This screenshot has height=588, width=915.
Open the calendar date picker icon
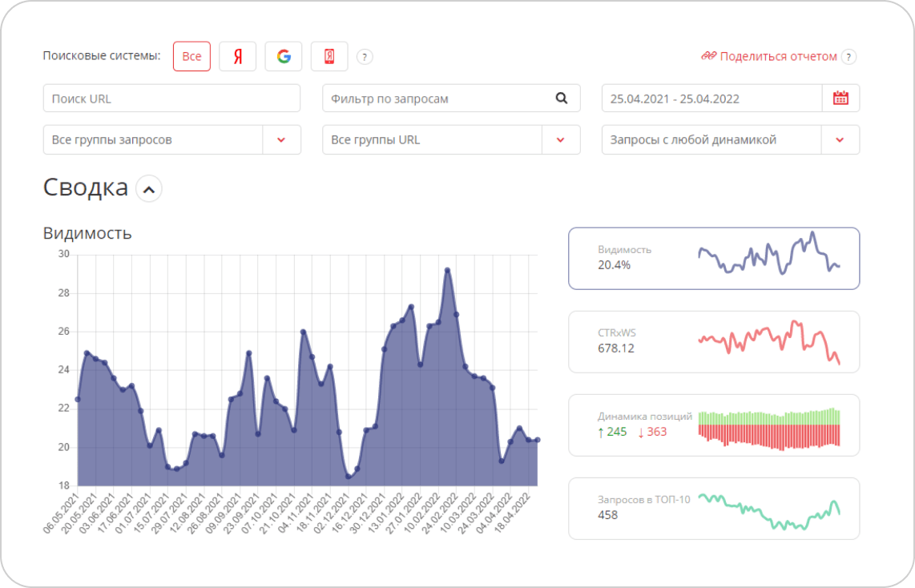(840, 98)
